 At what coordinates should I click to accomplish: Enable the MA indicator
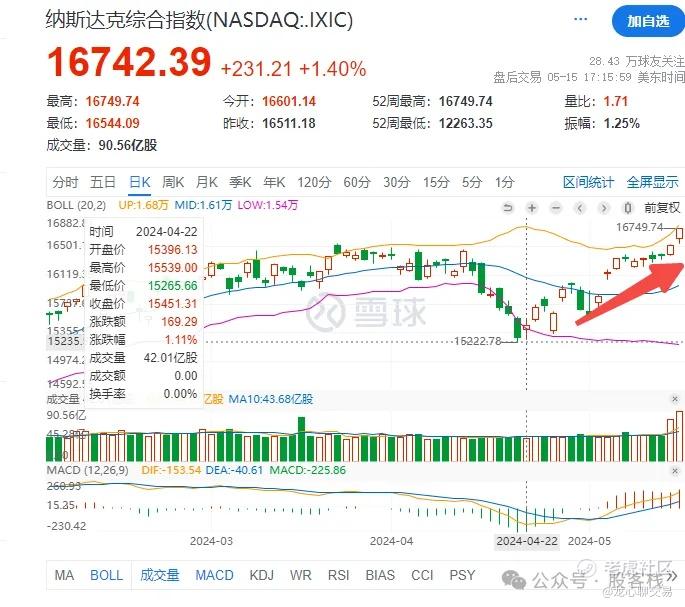[x=64, y=576]
